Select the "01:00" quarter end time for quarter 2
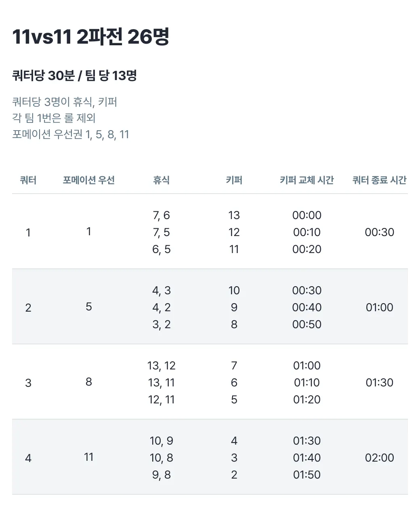This screenshot has height=519, width=420. pyautogui.click(x=380, y=308)
